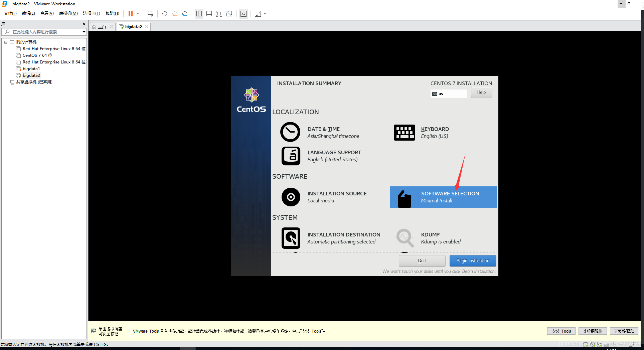Open the 文件(F) menu

pyautogui.click(x=10, y=13)
